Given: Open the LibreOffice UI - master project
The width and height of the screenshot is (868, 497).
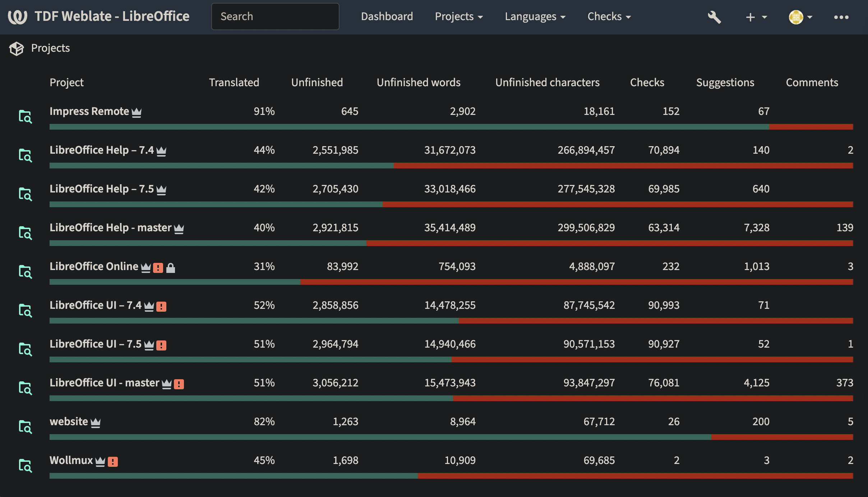Looking at the screenshot, I should click(x=104, y=383).
